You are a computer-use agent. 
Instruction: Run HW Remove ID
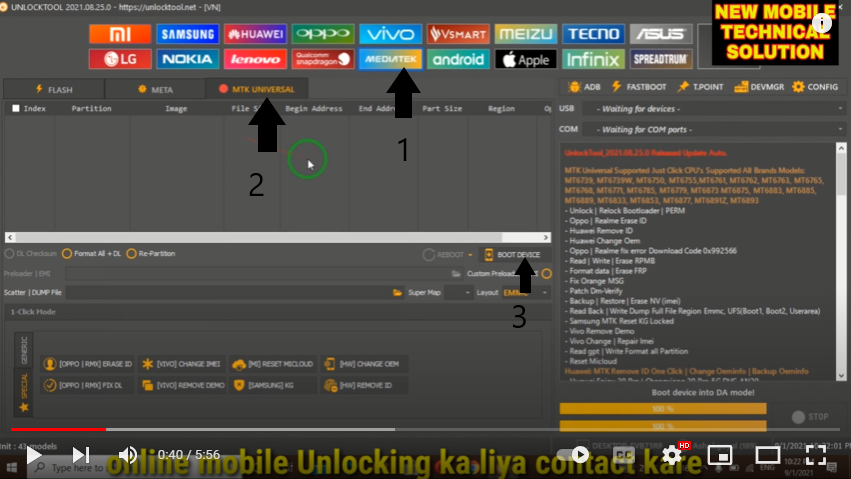[365, 385]
